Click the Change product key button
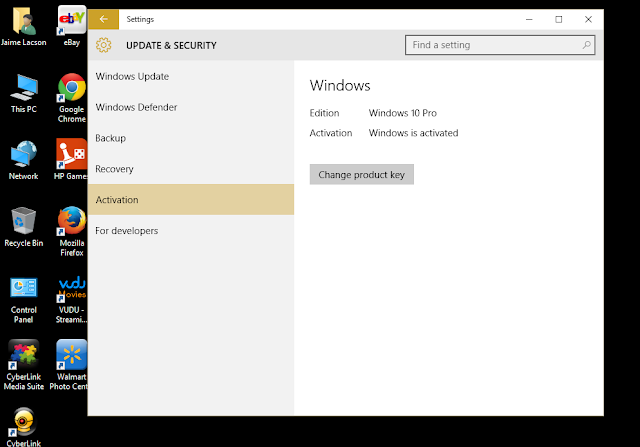Screen dimensions: 640x447 pos(362,175)
